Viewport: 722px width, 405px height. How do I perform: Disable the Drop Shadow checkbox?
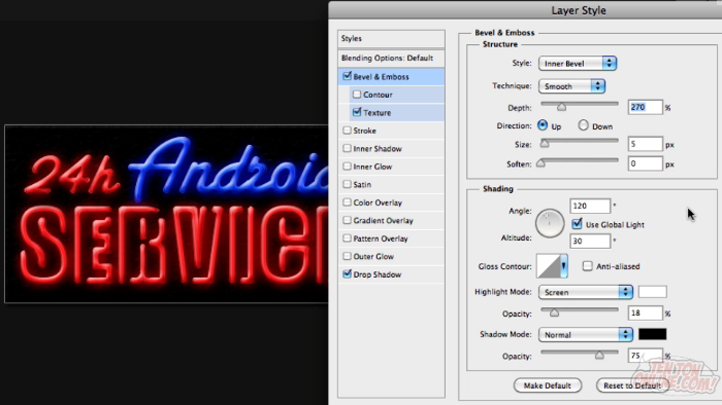(347, 274)
